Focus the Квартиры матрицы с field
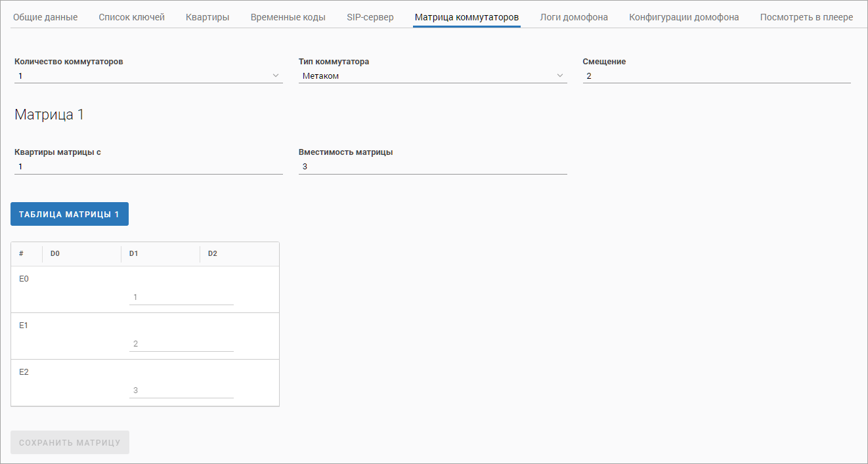The width and height of the screenshot is (868, 464). [x=148, y=167]
